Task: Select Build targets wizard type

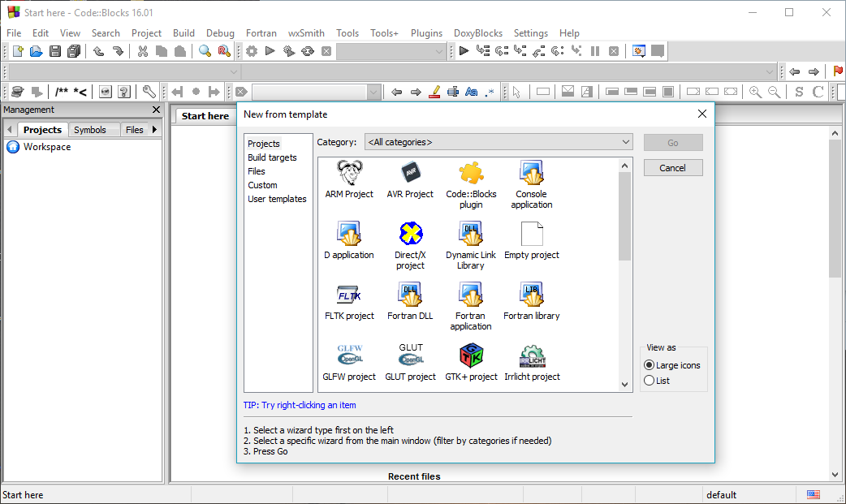Action: click(272, 157)
